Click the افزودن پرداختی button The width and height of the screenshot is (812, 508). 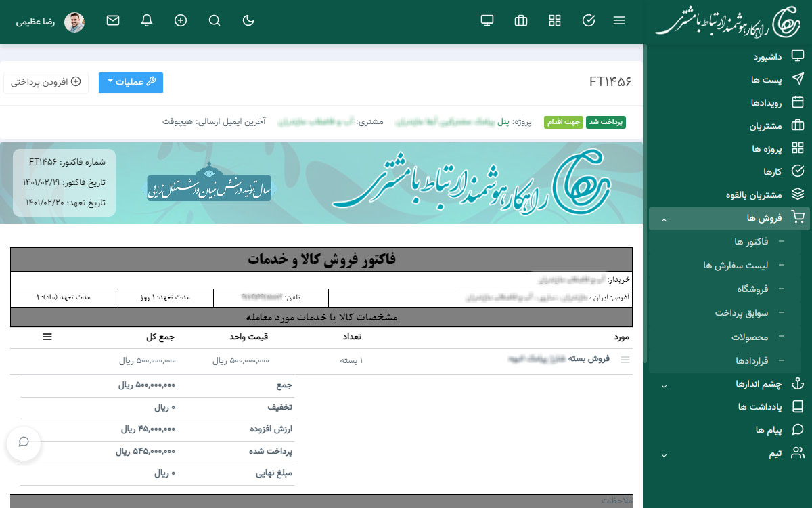pos(46,82)
